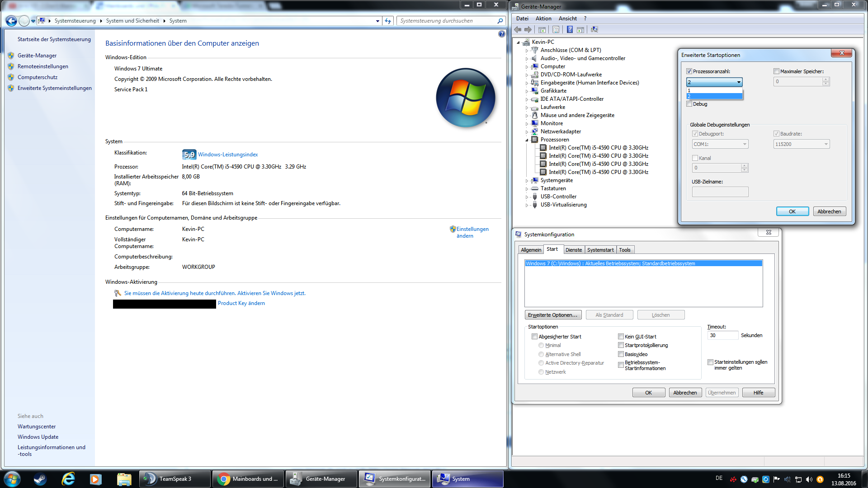The image size is (868, 488).
Task: Click the scan for hardware changes icon
Action: (x=594, y=29)
